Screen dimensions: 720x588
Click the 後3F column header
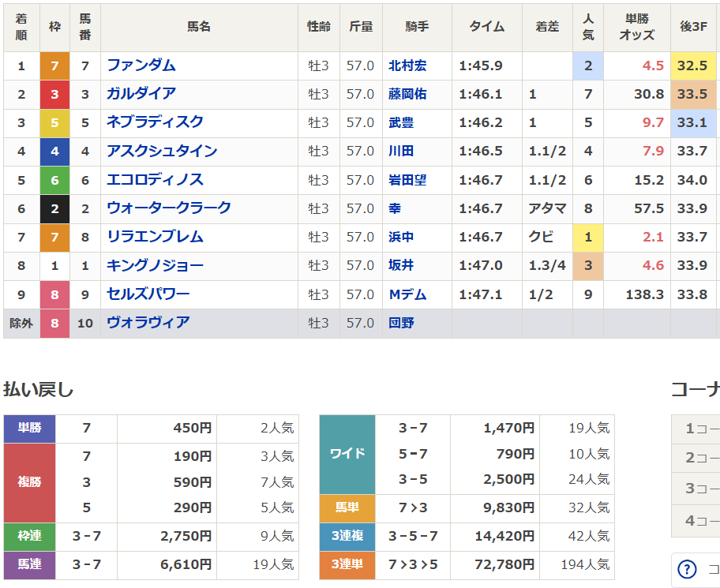click(694, 27)
